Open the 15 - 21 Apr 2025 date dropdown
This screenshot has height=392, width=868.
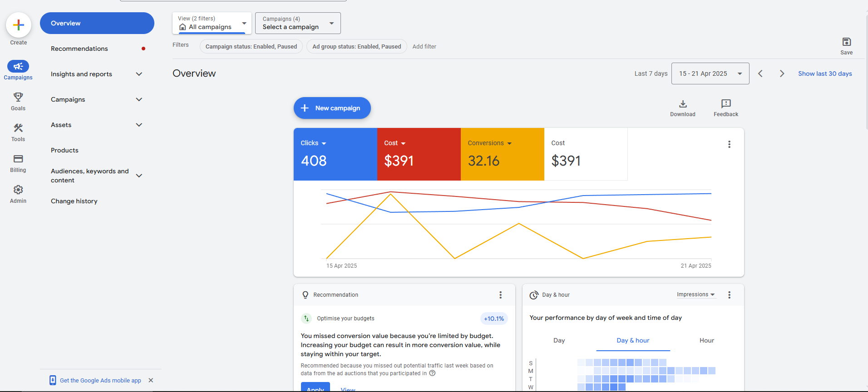click(x=710, y=73)
